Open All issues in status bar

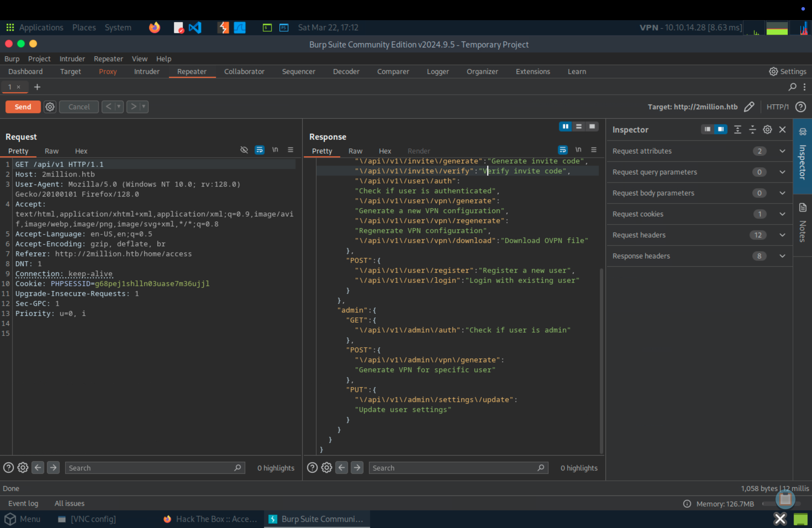(69, 503)
